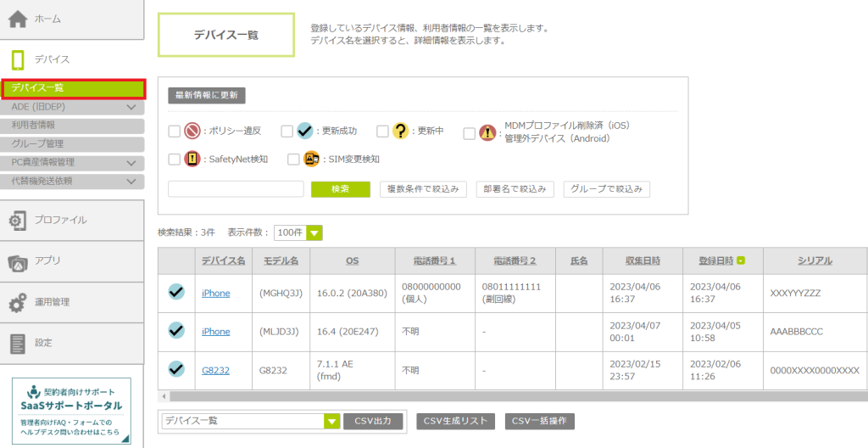Check the SIM変更検知 filter checkbox
This screenshot has height=448, width=868.
(x=293, y=159)
